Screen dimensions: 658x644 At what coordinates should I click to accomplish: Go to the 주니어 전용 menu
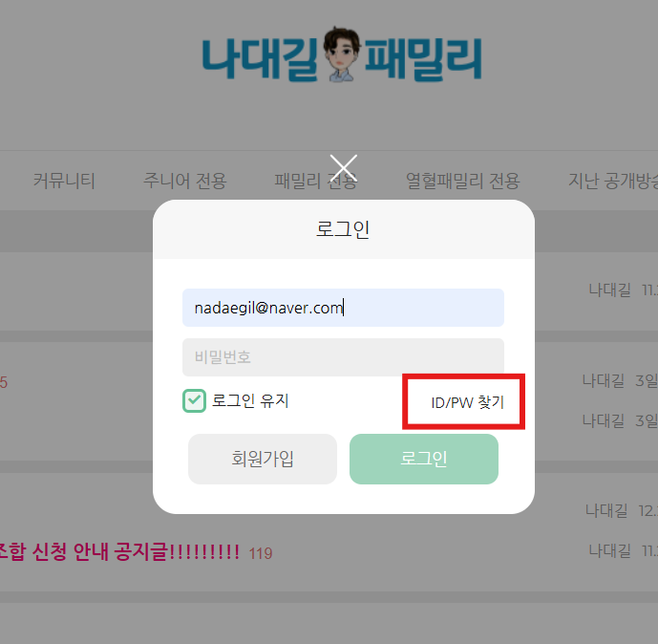[x=184, y=181]
